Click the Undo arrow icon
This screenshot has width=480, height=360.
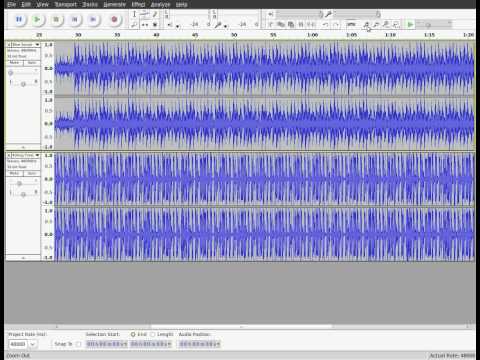coord(326,25)
